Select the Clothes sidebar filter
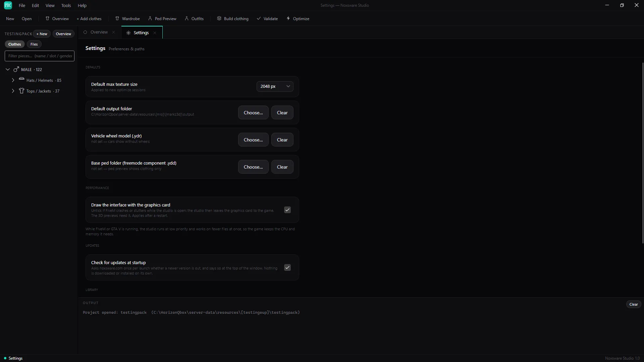Screen dimensions: 644x362 click(15, 44)
